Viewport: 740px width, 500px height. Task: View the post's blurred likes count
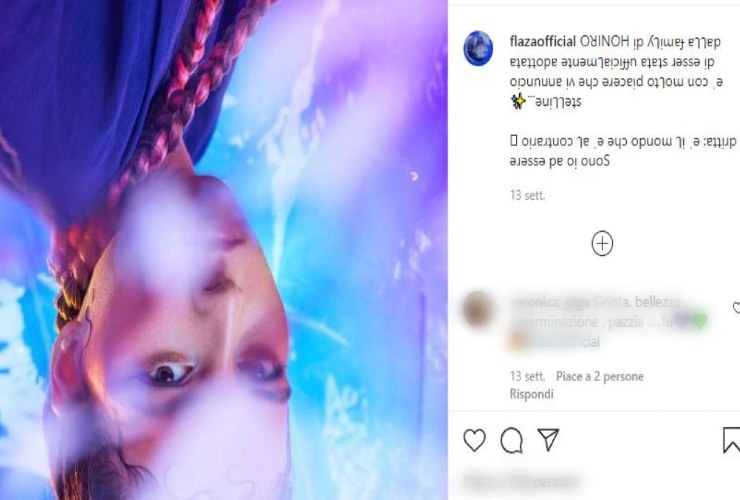(521, 482)
